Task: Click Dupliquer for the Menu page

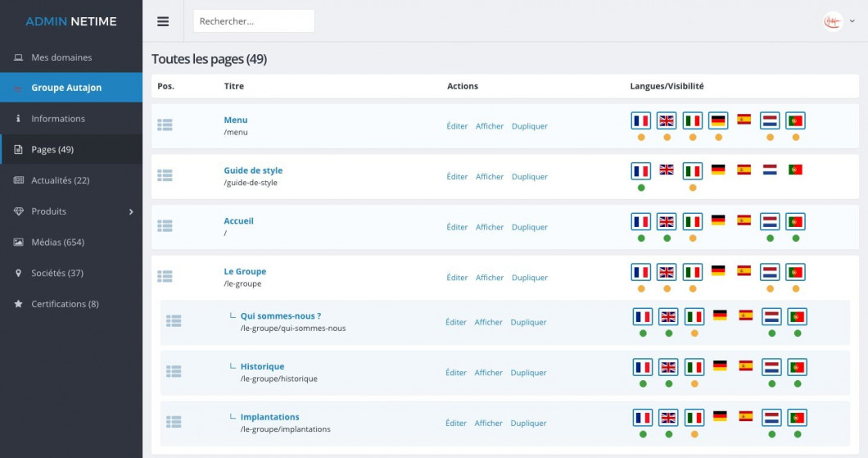Action: click(530, 126)
